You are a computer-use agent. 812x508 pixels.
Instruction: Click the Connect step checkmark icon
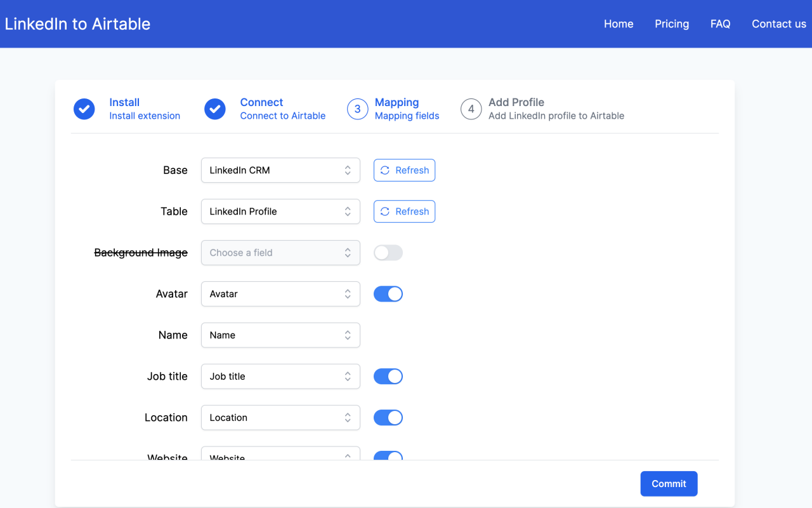point(214,109)
